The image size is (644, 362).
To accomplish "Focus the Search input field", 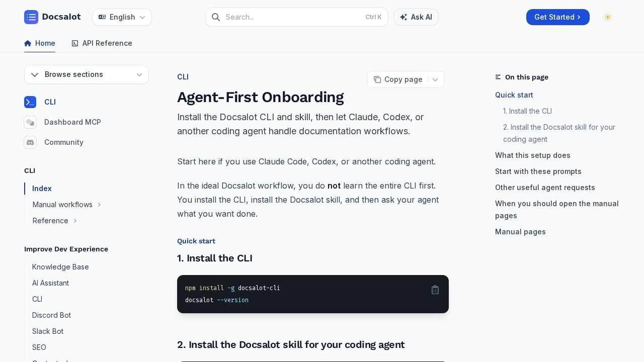I will click(297, 17).
